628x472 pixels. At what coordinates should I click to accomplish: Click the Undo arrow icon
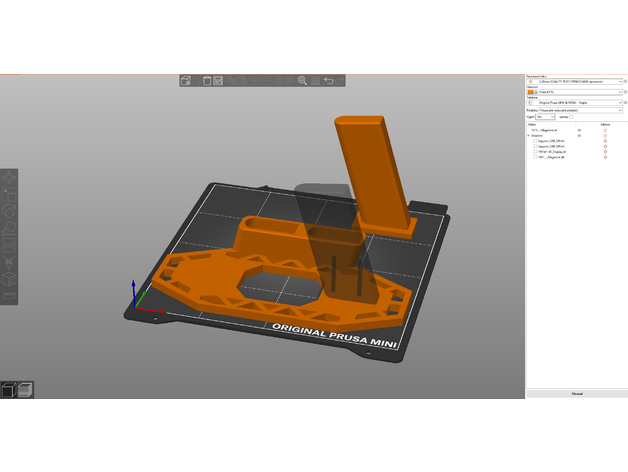pos(328,81)
